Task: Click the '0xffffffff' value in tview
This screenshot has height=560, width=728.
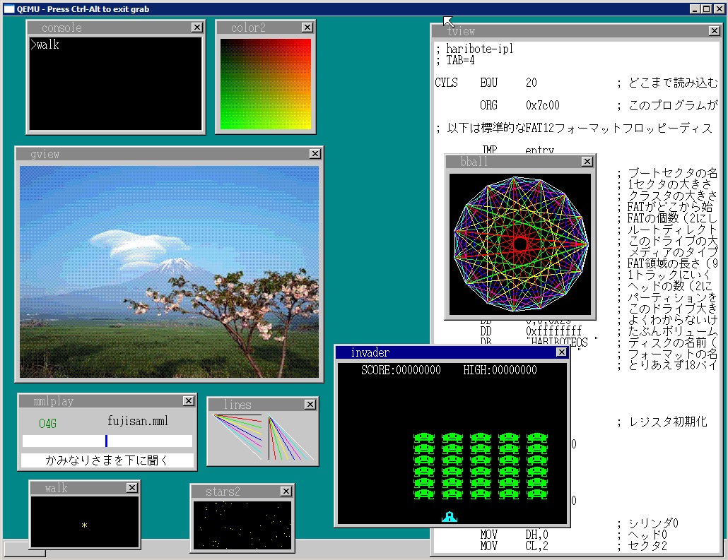Action: [553, 330]
